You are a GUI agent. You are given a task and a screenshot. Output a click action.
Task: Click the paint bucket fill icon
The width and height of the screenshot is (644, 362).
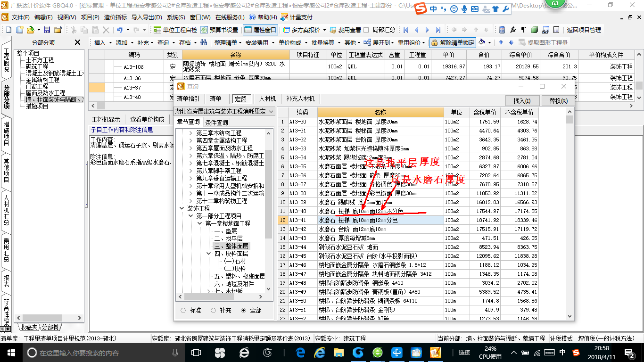click(482, 42)
